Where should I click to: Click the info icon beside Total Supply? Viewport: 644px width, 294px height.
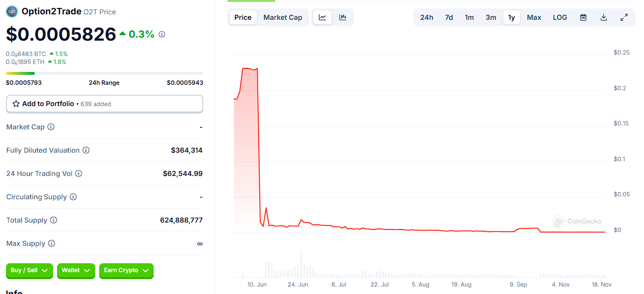tap(54, 220)
